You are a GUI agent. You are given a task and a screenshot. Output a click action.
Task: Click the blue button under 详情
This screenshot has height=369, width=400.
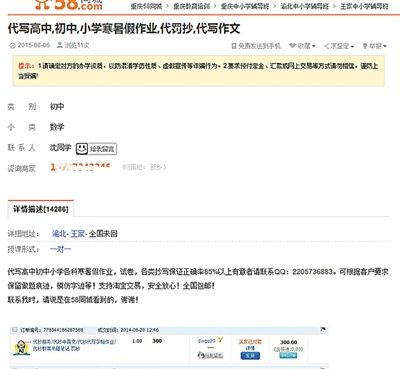[250, 356]
